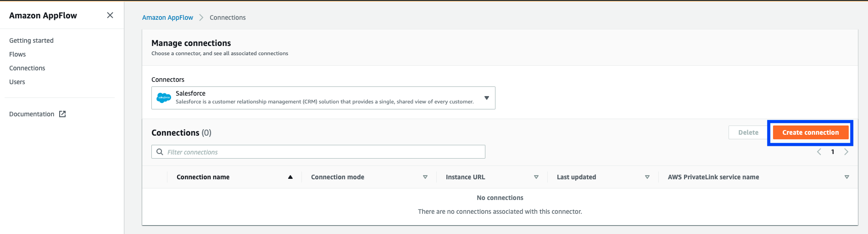This screenshot has height=234, width=868.
Task: Close the Amazon AppFlow sidebar panel
Action: pyautogui.click(x=110, y=15)
